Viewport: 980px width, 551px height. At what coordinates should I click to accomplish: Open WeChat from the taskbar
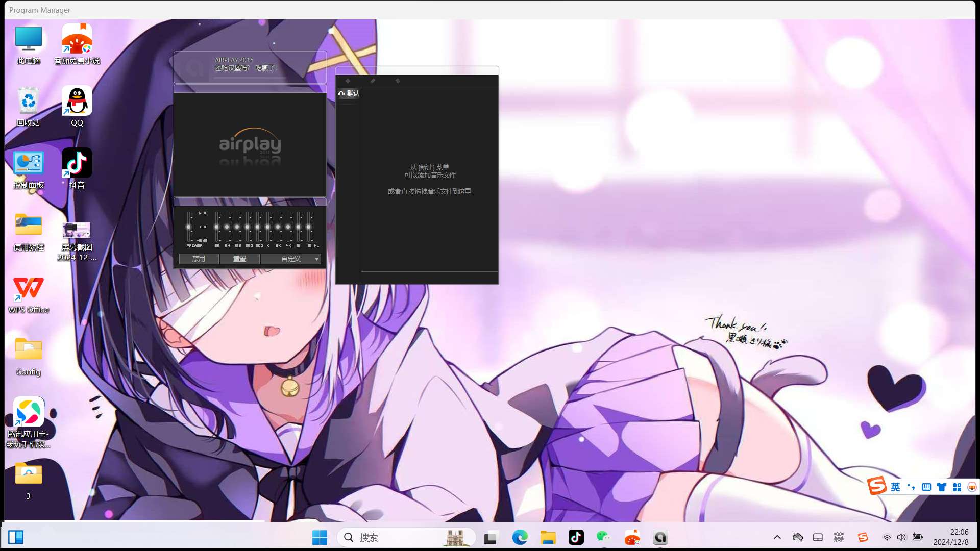604,537
